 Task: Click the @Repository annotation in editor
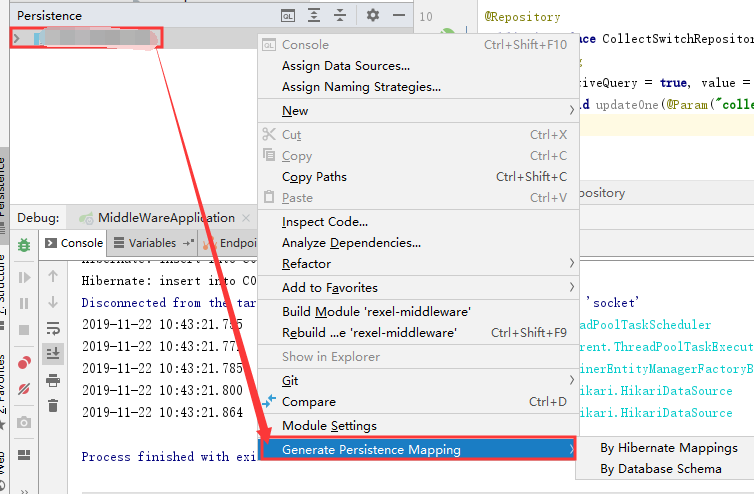pos(522,17)
